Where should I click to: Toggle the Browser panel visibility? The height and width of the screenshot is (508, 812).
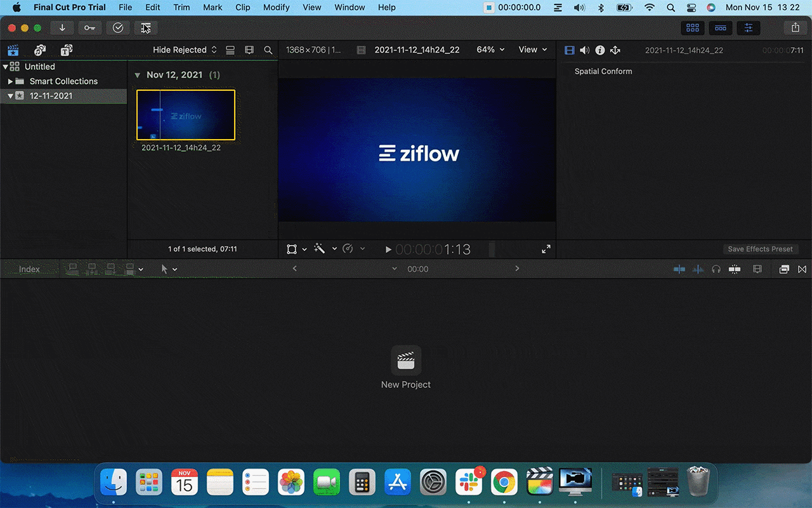click(x=693, y=28)
